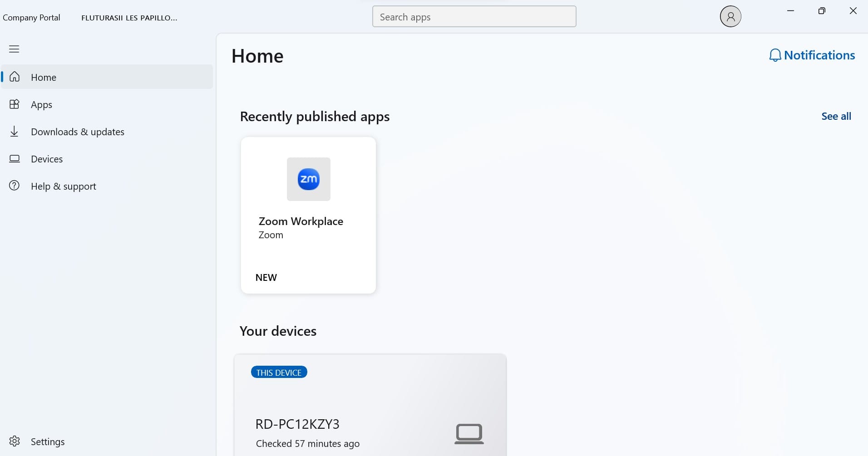Click the Apps grid icon in sidebar

pyautogui.click(x=15, y=104)
